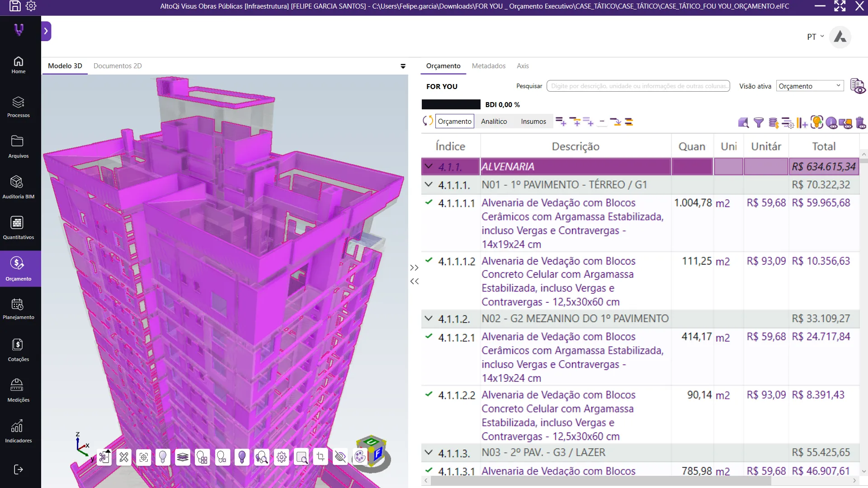Open Arquivos in the sidebar
868x488 pixels.
point(19,147)
